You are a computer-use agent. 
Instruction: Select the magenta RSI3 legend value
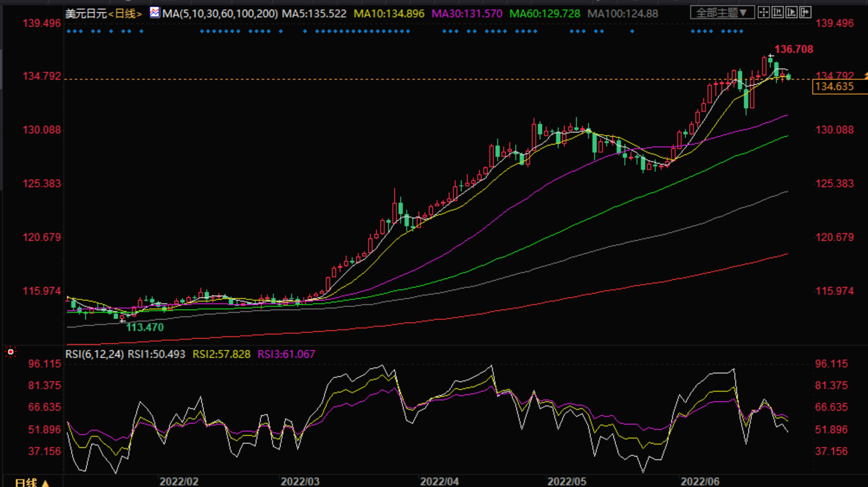pos(286,354)
